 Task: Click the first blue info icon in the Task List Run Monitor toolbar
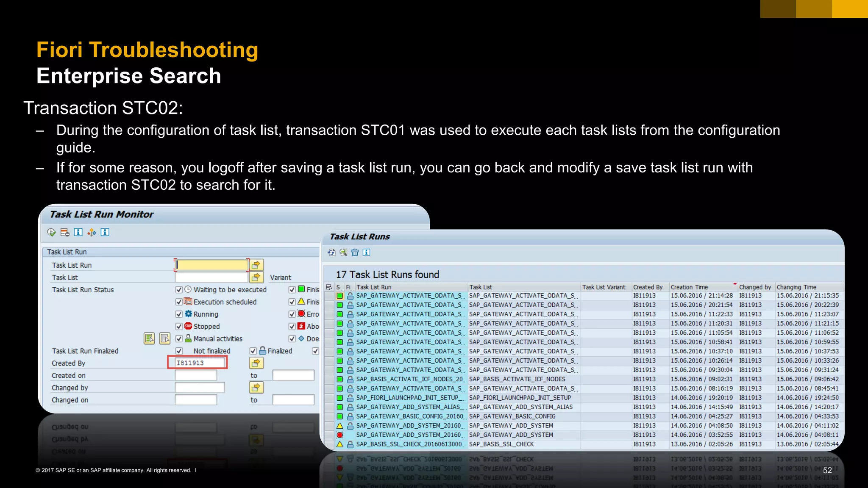[78, 232]
